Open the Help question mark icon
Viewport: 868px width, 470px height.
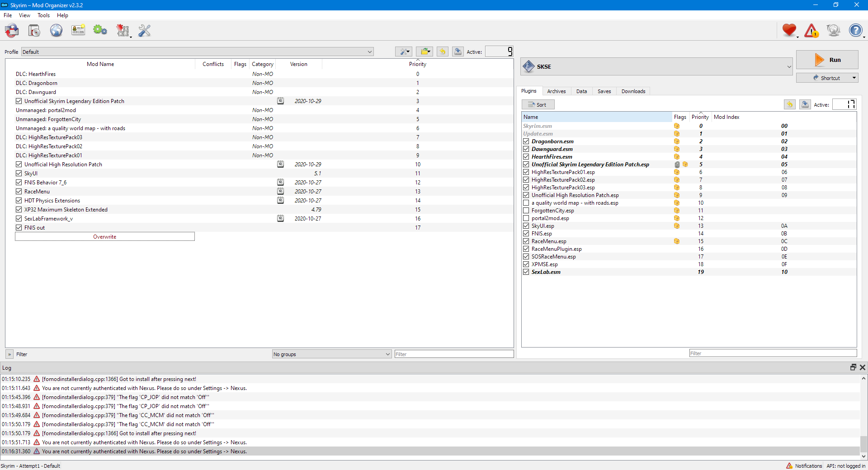[x=856, y=30]
